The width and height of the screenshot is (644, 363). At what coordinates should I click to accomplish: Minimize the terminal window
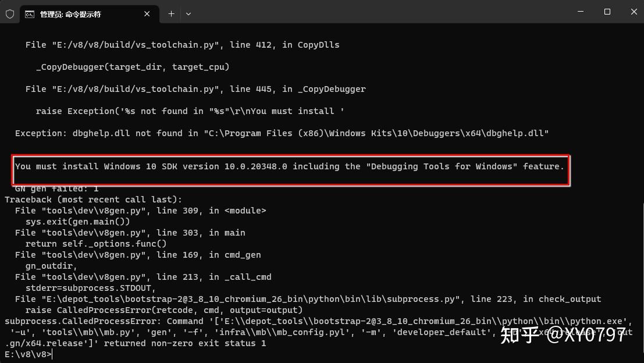click(581, 12)
